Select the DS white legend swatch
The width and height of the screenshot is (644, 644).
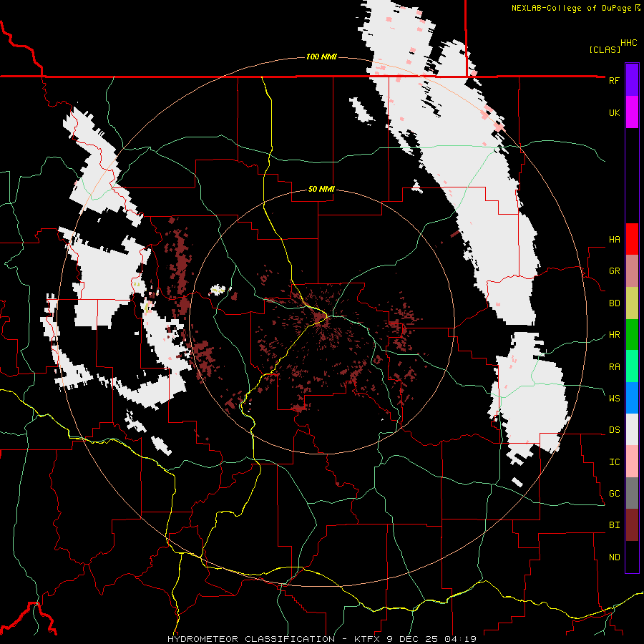pyautogui.click(x=632, y=429)
